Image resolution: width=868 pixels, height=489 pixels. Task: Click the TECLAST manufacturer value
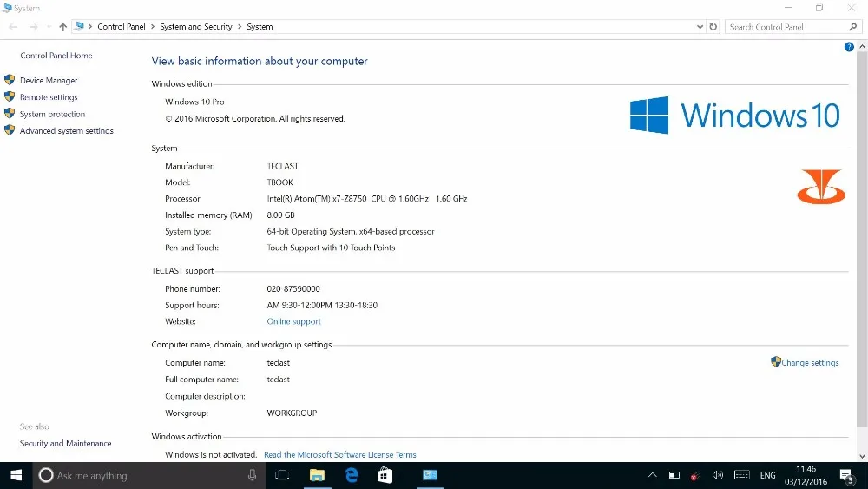[282, 166]
